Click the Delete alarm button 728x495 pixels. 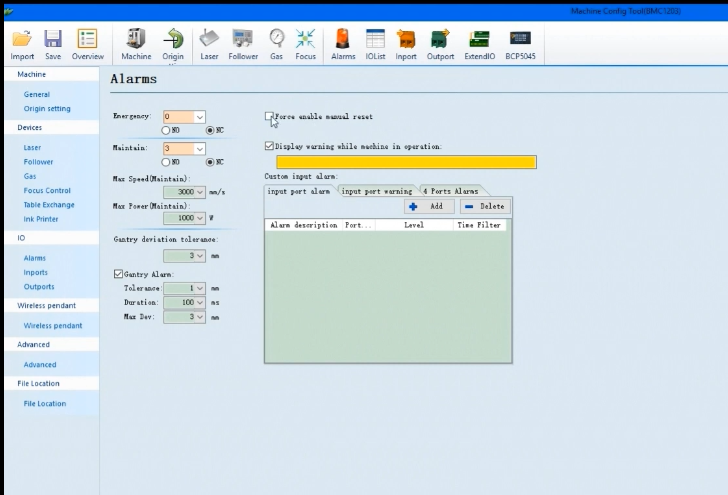[x=484, y=206]
